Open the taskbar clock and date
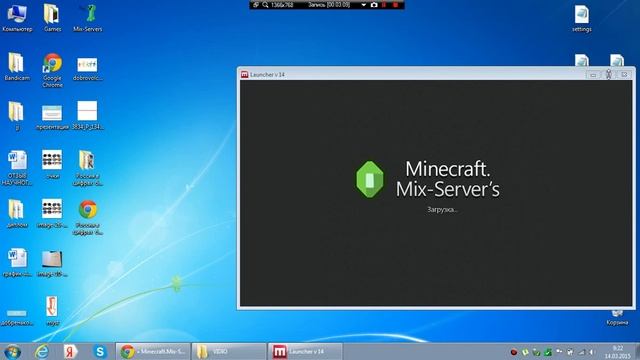Screen dimensions: 640x360 pos(618,352)
